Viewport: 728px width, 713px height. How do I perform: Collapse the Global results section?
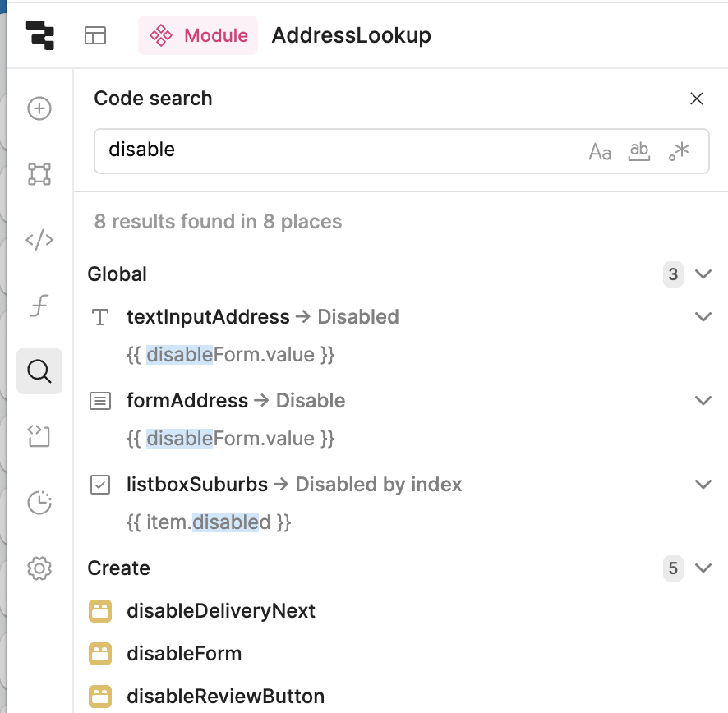click(703, 274)
